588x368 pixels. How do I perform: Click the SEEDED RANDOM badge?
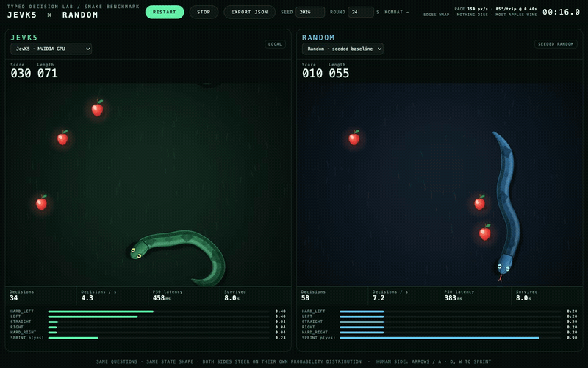tap(556, 44)
